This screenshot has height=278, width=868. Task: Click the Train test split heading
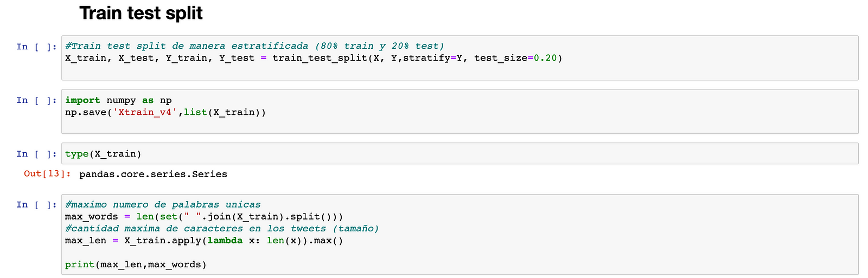(x=141, y=13)
